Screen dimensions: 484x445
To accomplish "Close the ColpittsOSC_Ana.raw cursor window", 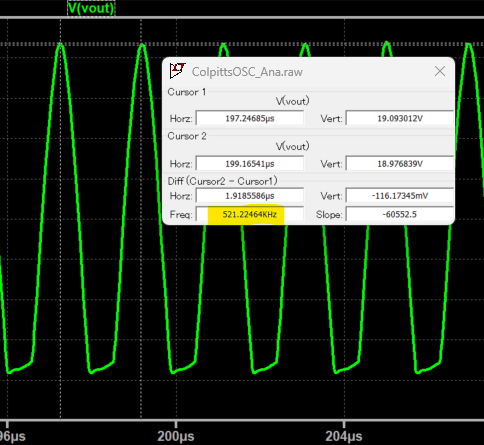I will point(440,71).
